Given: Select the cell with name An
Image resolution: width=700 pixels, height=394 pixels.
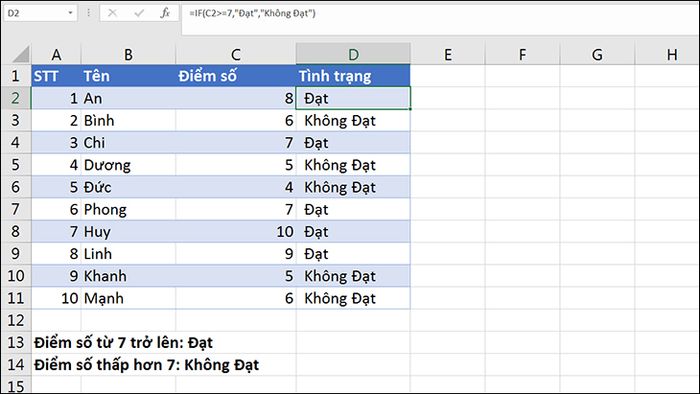Looking at the screenshot, I should pyautogui.click(x=129, y=98).
